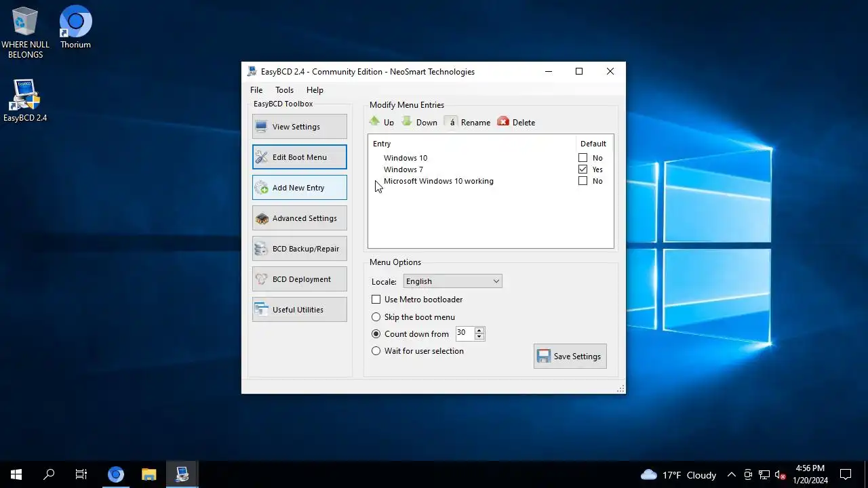Open Task View
Screen dimensions: 868x488
click(x=81, y=474)
